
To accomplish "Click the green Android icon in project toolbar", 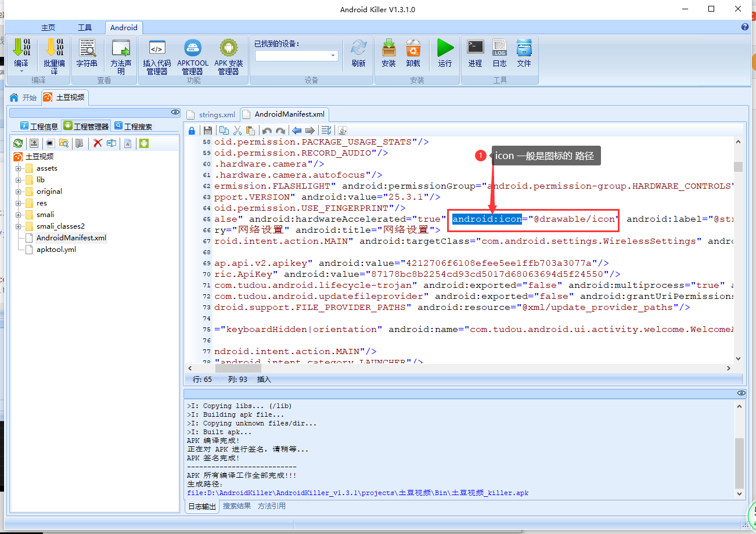I will (x=143, y=143).
